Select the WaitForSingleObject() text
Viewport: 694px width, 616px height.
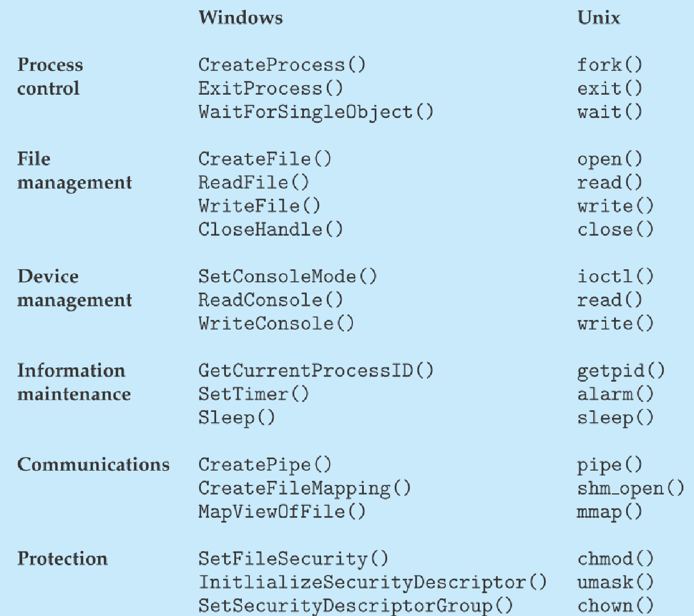coord(316,112)
